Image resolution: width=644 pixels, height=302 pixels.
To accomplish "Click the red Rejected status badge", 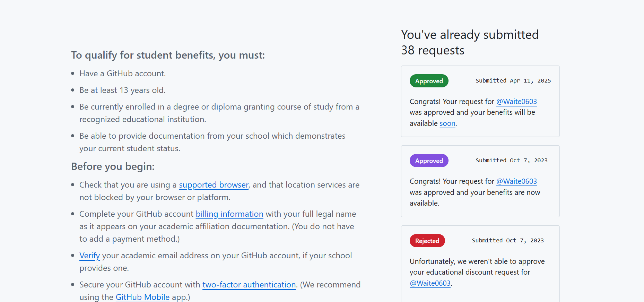I will (427, 241).
